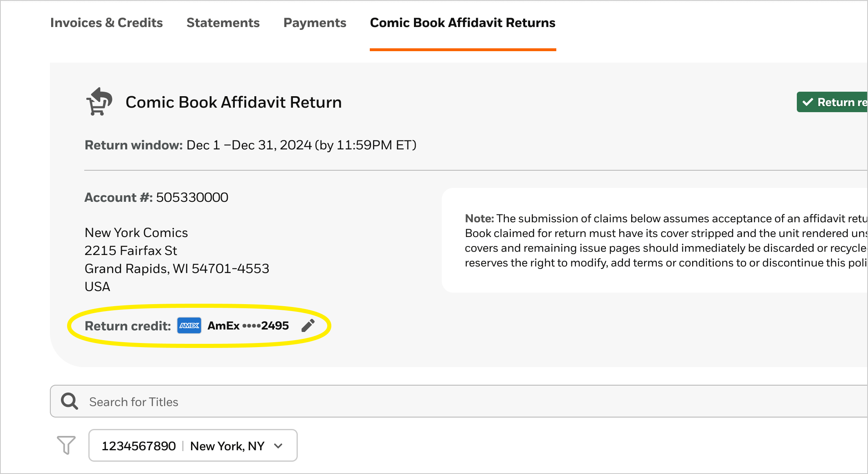Click the checkmark on the Return button
Image resolution: width=868 pixels, height=474 pixels.
(x=808, y=102)
